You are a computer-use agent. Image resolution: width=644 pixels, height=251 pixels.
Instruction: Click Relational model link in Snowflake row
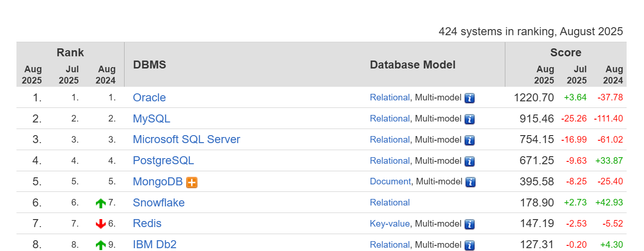point(390,203)
